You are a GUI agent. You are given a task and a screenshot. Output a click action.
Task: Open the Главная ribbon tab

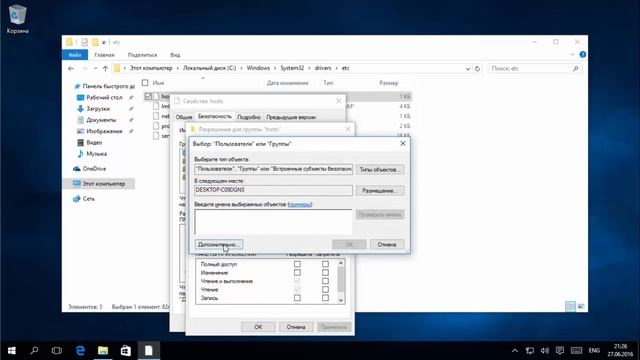pos(104,55)
